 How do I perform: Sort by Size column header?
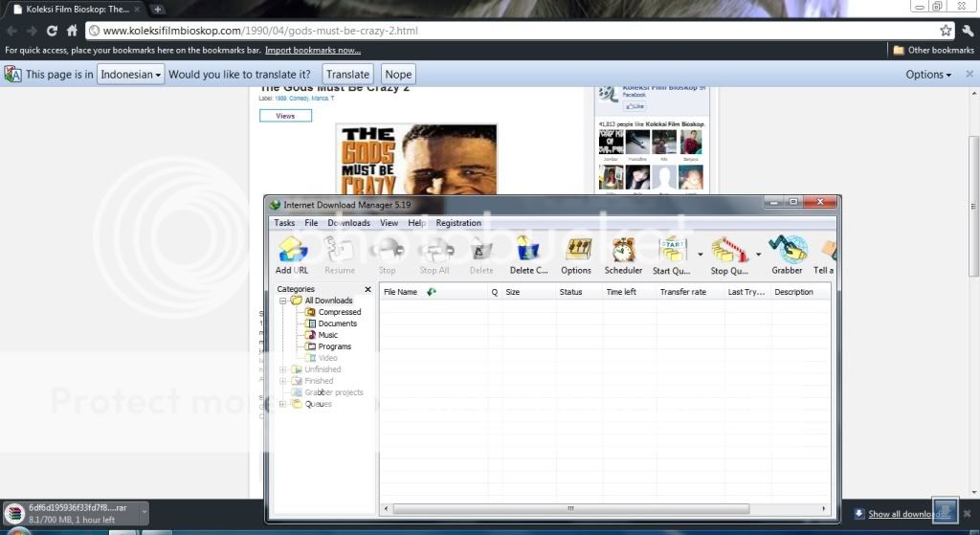528,292
